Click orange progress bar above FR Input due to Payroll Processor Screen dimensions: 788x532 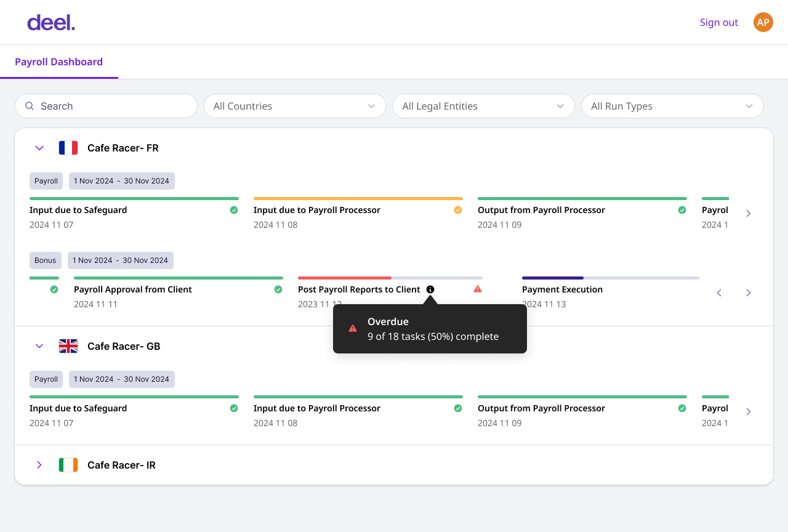point(358,198)
